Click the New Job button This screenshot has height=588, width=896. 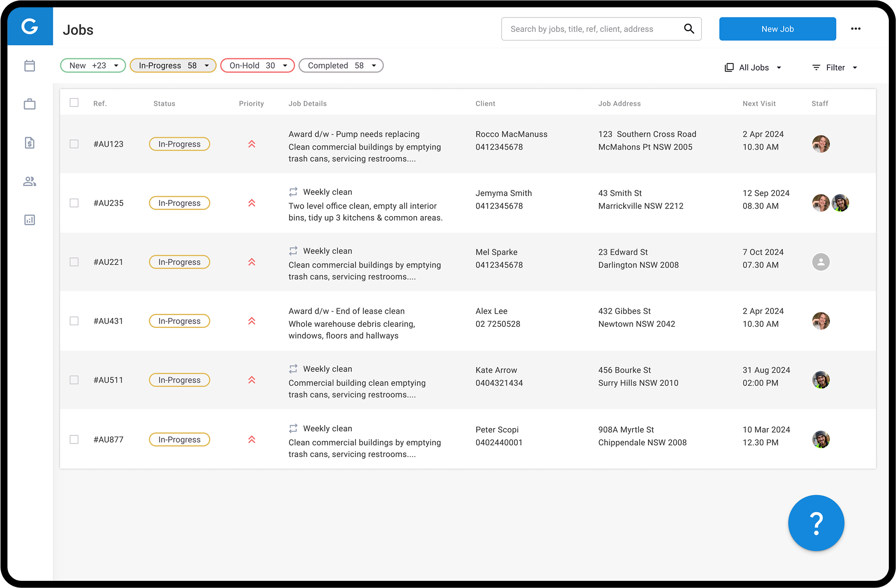[777, 29]
